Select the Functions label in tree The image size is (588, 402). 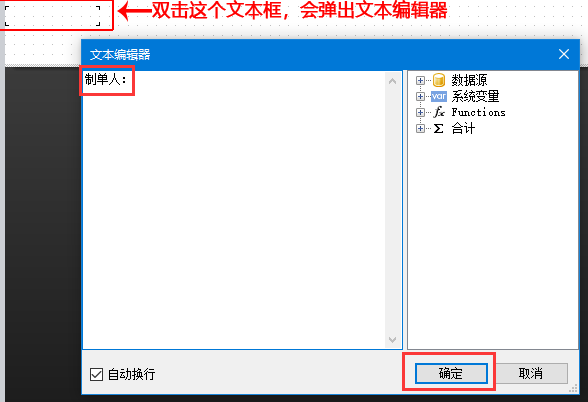pos(478,112)
